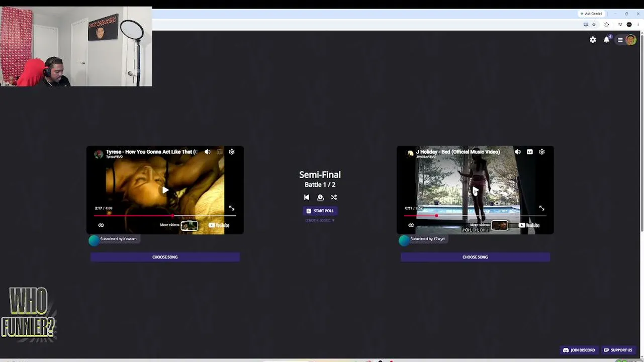The height and width of the screenshot is (362, 644).
Task: Click the Submitted by 17styd label
Action: coord(427,239)
